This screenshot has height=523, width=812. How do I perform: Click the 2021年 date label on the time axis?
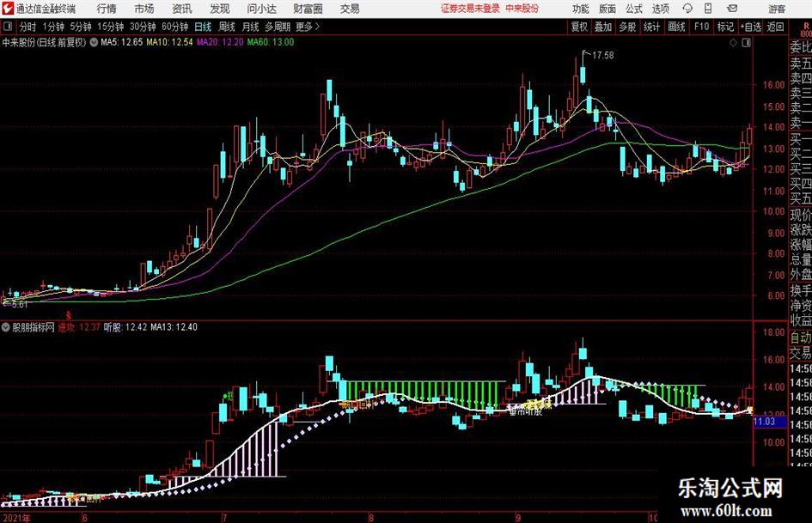tap(16, 518)
